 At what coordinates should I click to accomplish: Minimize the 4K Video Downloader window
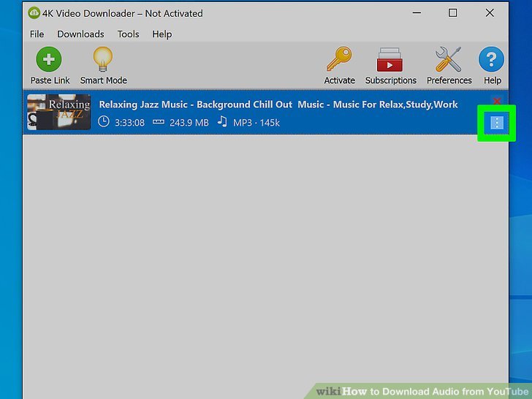point(417,13)
